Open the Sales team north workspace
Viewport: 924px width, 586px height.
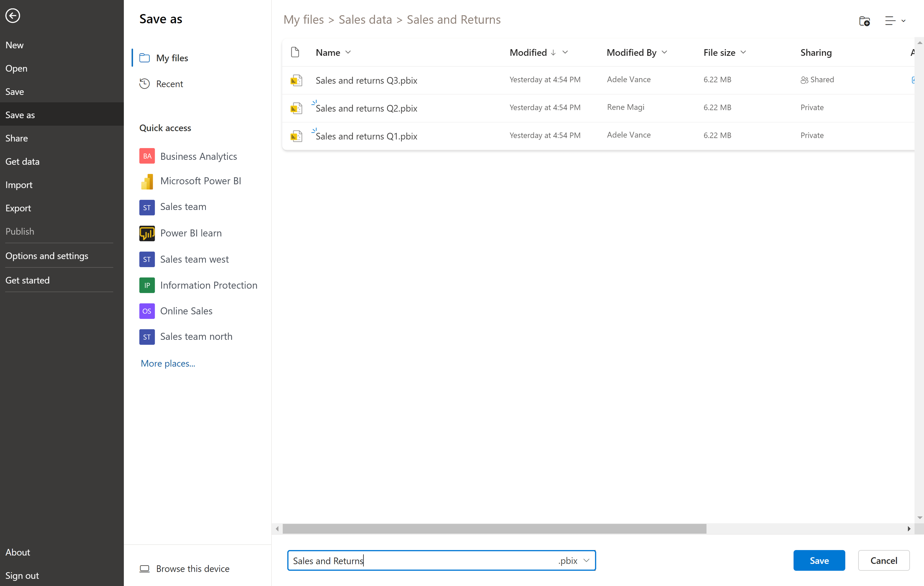click(196, 336)
